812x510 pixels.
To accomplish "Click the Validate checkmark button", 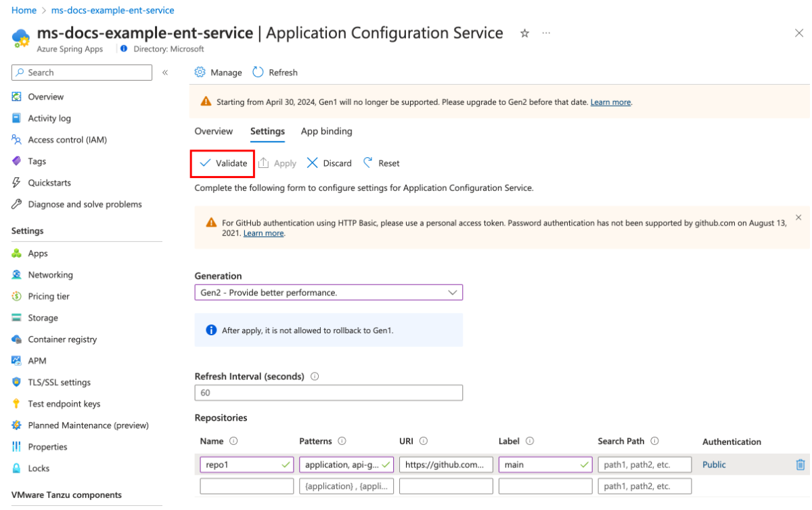I will click(x=223, y=163).
